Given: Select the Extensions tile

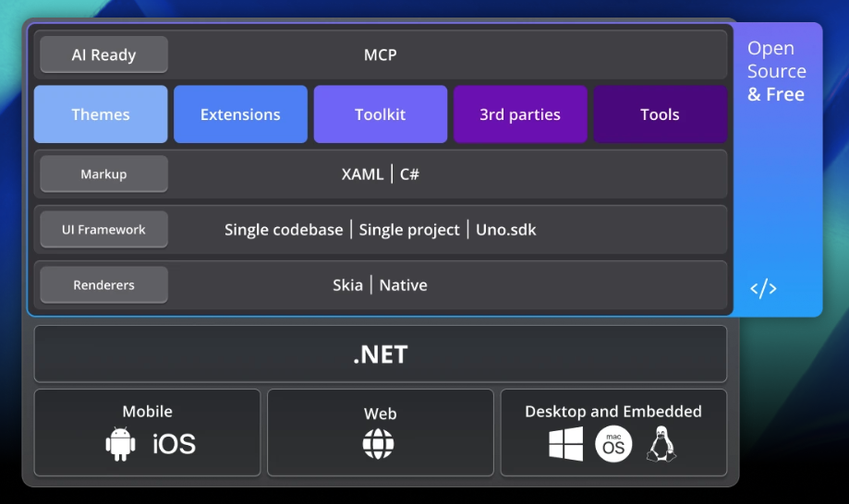Looking at the screenshot, I should (x=240, y=114).
